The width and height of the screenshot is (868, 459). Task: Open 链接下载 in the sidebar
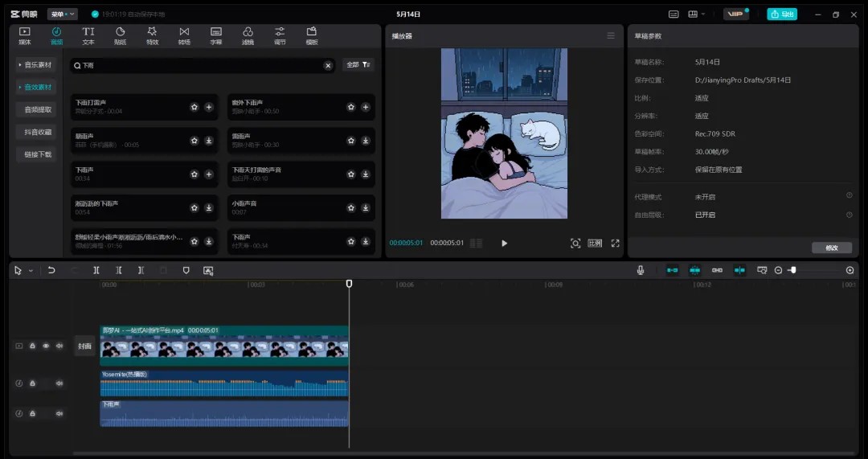pos(36,154)
